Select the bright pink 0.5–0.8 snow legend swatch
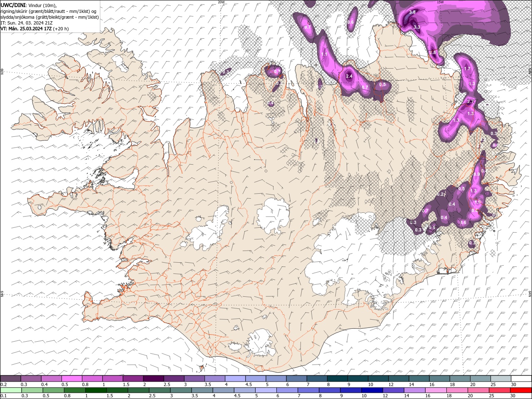532x399 pixels. pyautogui.click(x=72, y=379)
